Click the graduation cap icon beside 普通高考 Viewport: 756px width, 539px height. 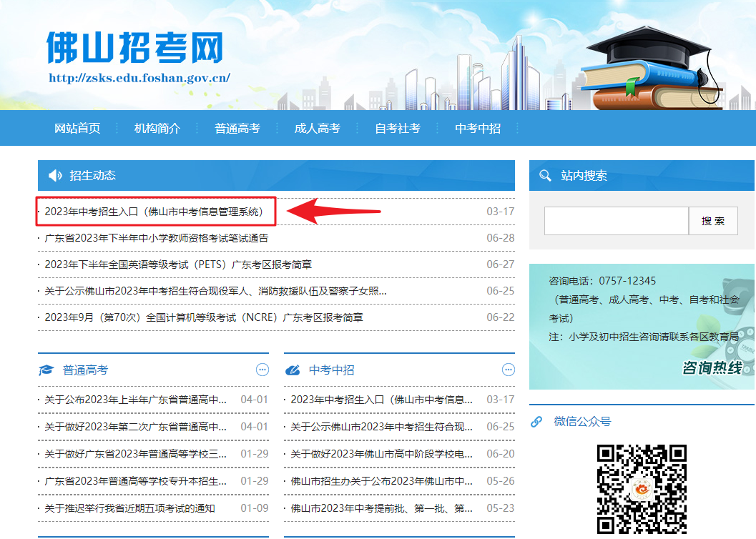[46, 370]
